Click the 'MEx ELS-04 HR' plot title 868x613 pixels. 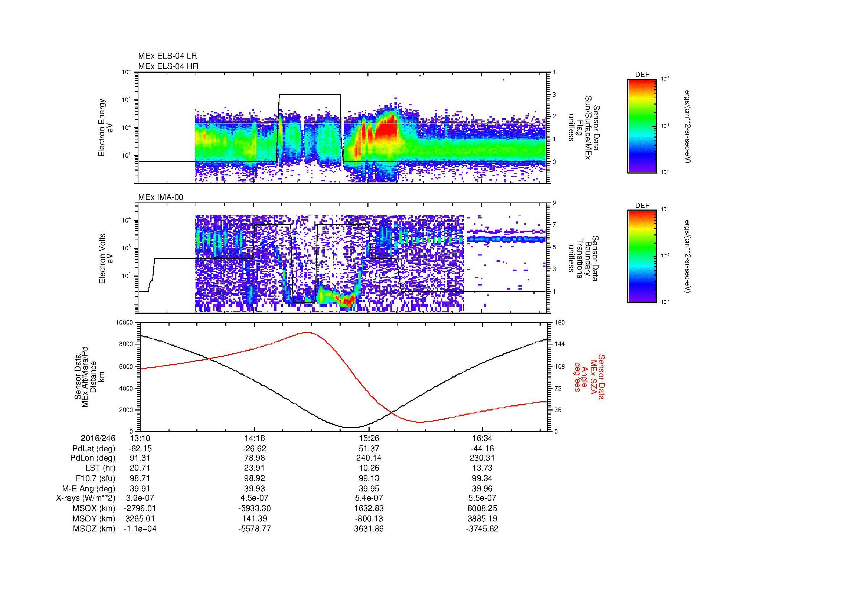[168, 66]
